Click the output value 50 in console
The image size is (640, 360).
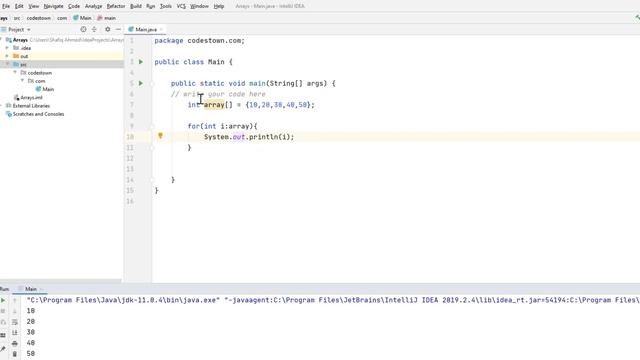pos(31,353)
